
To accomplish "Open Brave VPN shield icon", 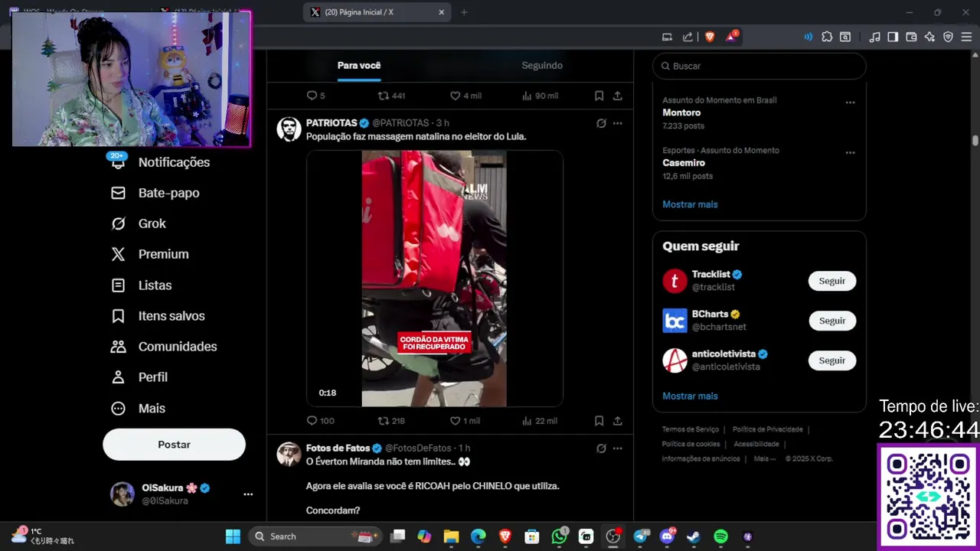I will pos(948,36).
